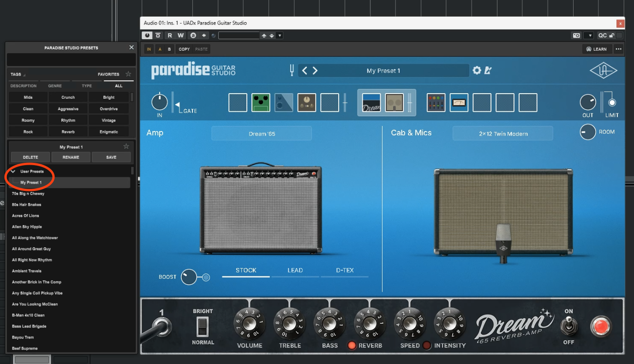Flip the Bright/Normal switch on the amp

[203, 327]
